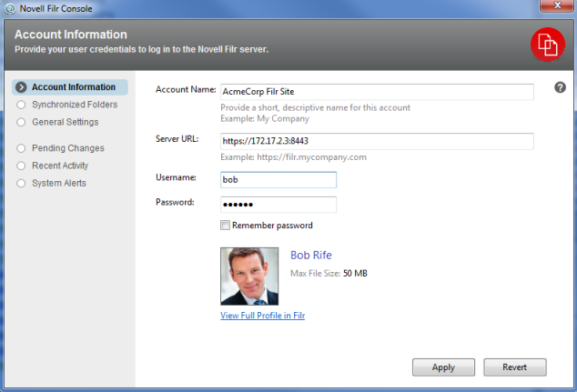Screen dimensions: 577x392
Task: Click the arrow icon beside Account Information
Action: coord(22,87)
